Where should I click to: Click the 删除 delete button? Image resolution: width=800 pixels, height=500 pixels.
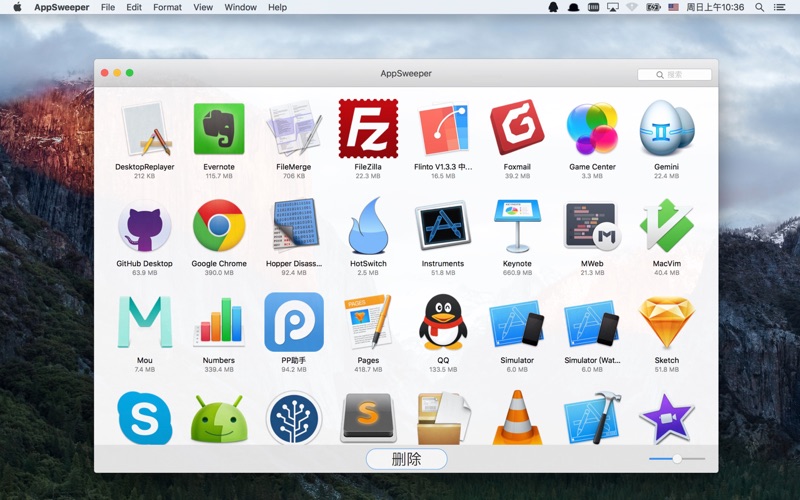(x=407, y=459)
